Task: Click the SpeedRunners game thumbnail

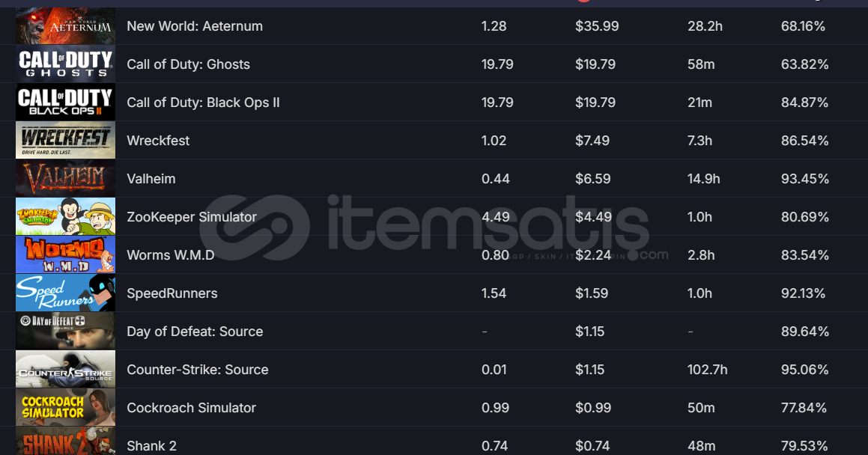Action: (x=65, y=293)
